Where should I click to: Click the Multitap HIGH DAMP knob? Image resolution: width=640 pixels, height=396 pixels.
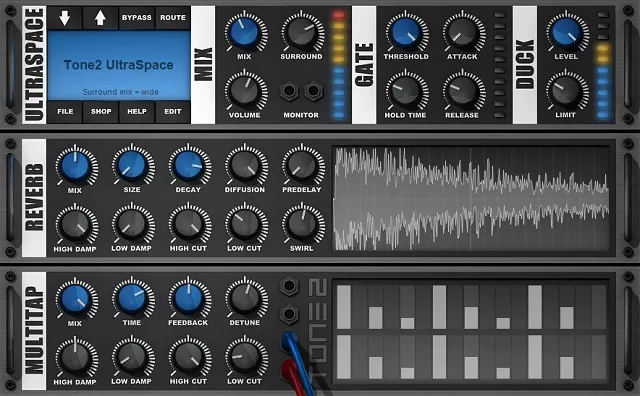pyautogui.click(x=75, y=357)
